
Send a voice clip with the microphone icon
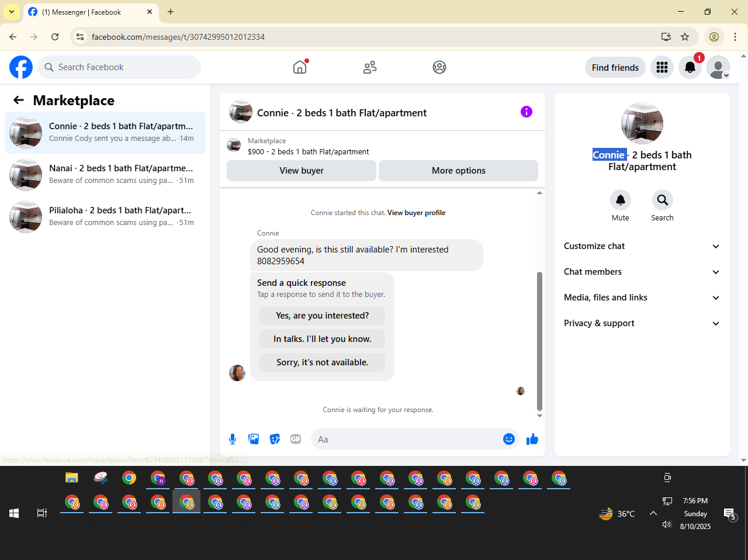point(233,439)
